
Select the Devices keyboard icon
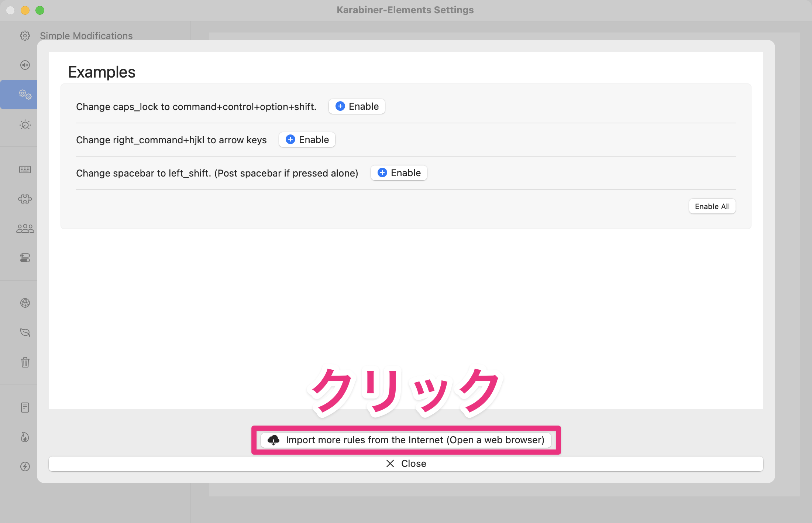point(24,169)
